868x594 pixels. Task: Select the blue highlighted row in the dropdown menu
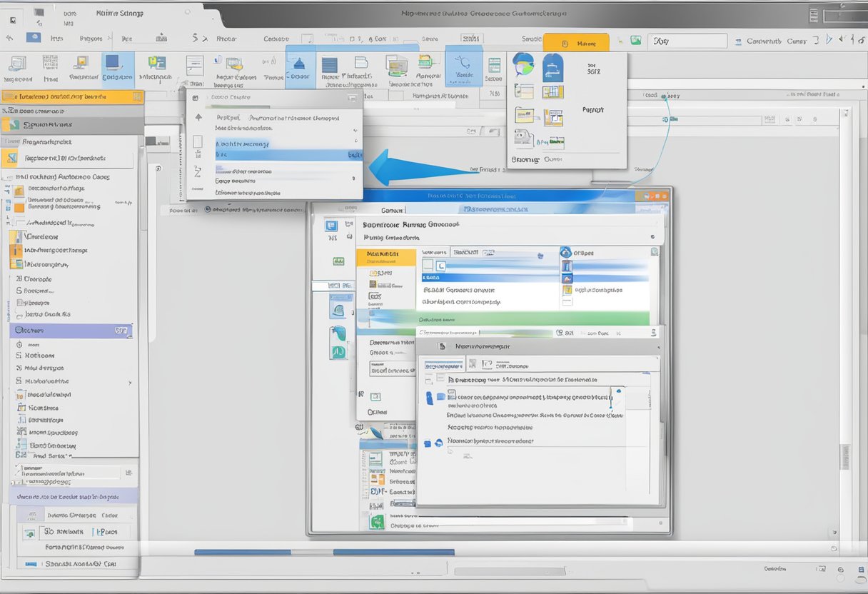click(x=286, y=155)
